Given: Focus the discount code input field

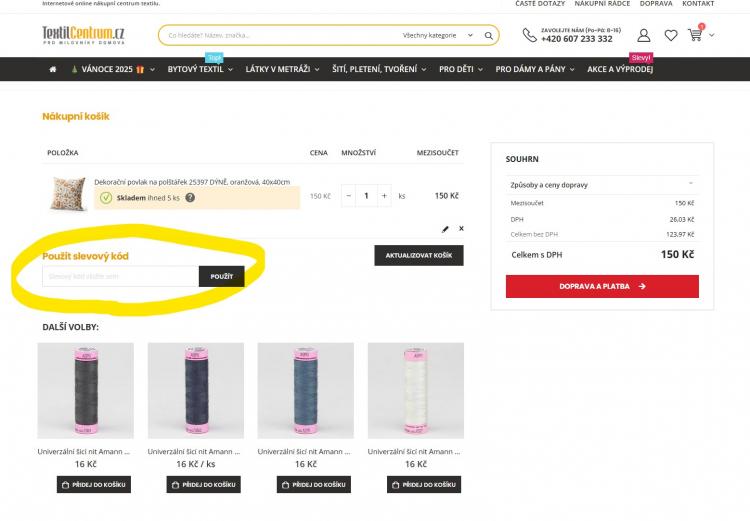Looking at the screenshot, I should (x=120, y=276).
